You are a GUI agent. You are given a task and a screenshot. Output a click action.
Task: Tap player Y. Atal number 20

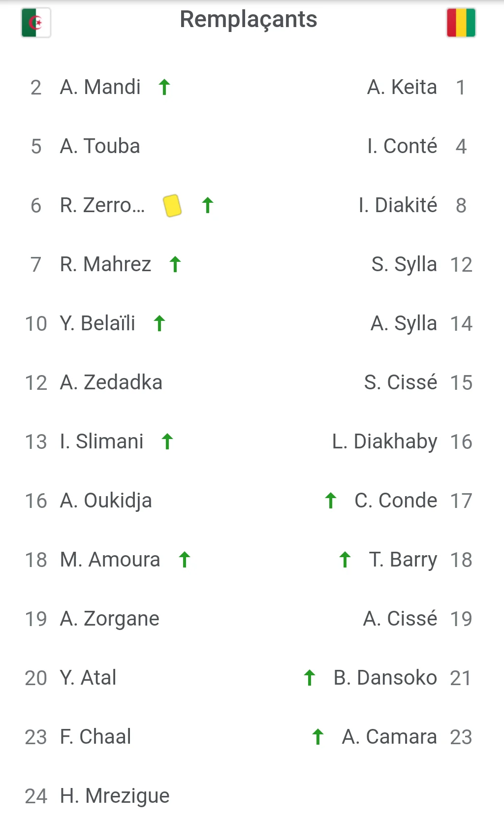tap(88, 678)
